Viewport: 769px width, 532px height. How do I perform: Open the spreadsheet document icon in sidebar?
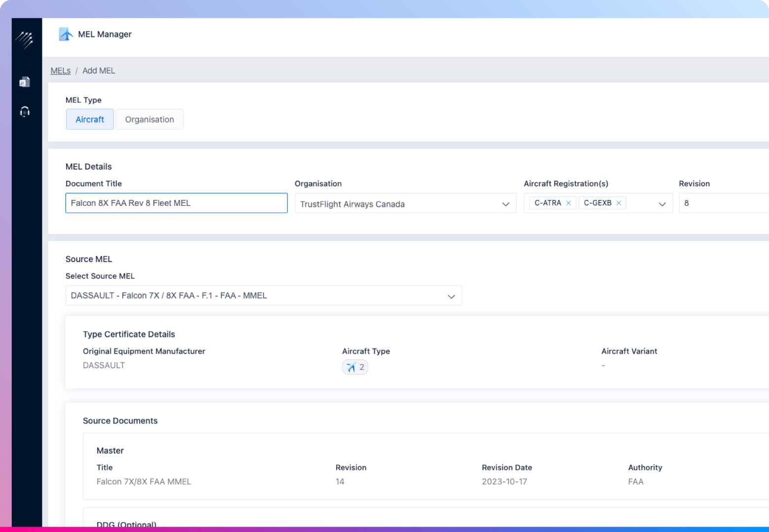(25, 82)
